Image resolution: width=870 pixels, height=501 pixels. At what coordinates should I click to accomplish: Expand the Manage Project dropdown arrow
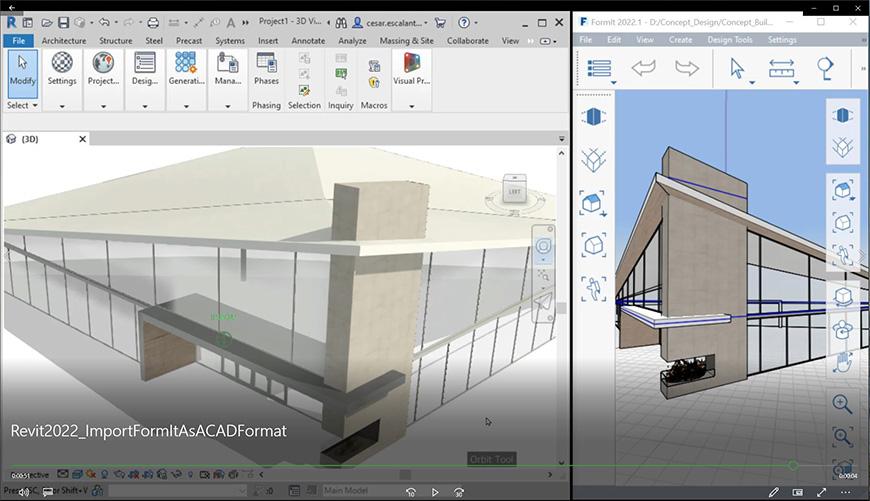227,106
